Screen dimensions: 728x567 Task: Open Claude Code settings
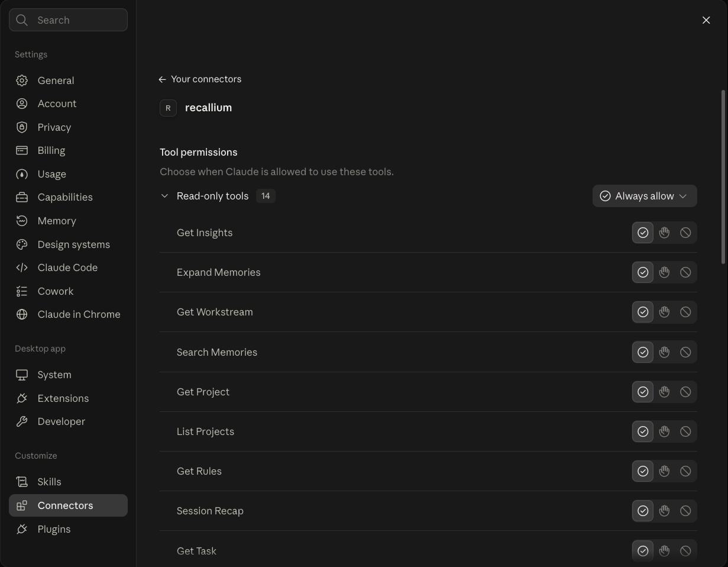pyautogui.click(x=68, y=268)
